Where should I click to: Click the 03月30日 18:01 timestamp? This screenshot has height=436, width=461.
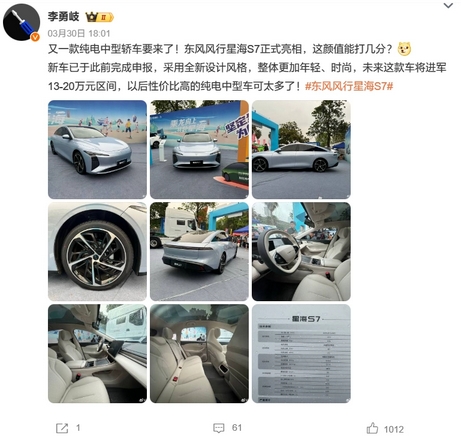79,33
